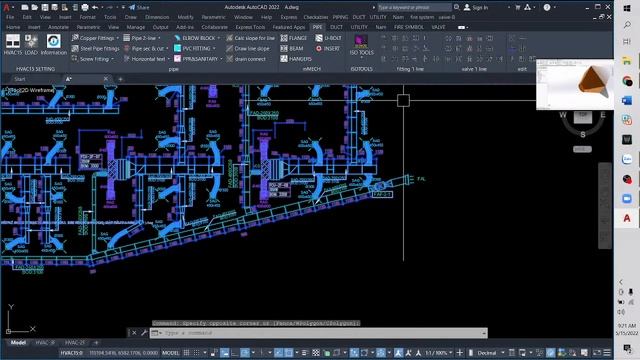640x360 pixels.
Task: Open the VALVE ribbon tab
Action: pyautogui.click(x=438, y=27)
